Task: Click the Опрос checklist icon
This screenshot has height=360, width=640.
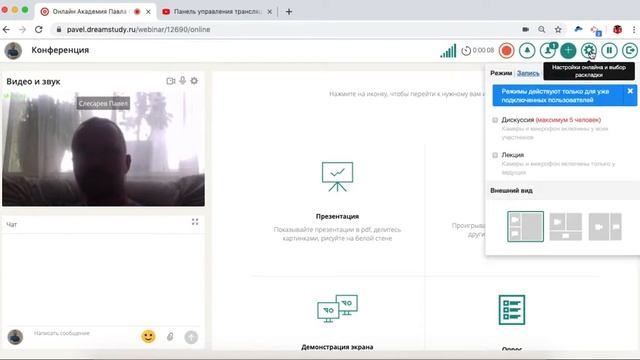Action: (512, 310)
